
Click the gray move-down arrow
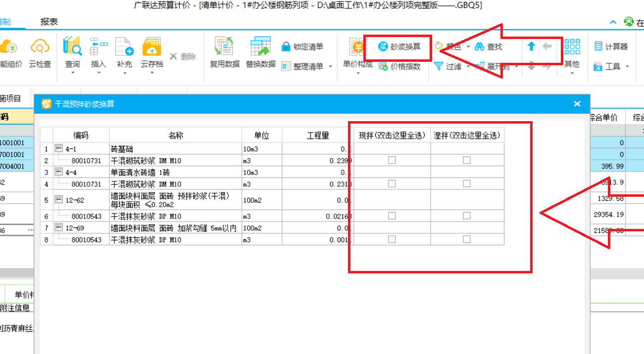coord(531,66)
